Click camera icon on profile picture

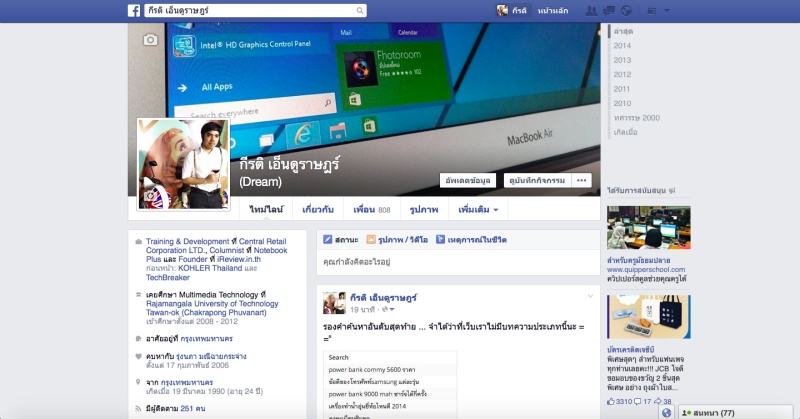(150, 196)
